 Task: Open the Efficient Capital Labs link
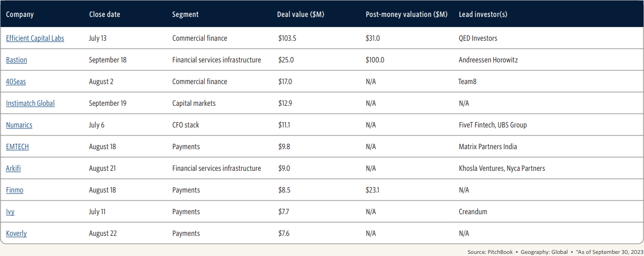coord(35,39)
